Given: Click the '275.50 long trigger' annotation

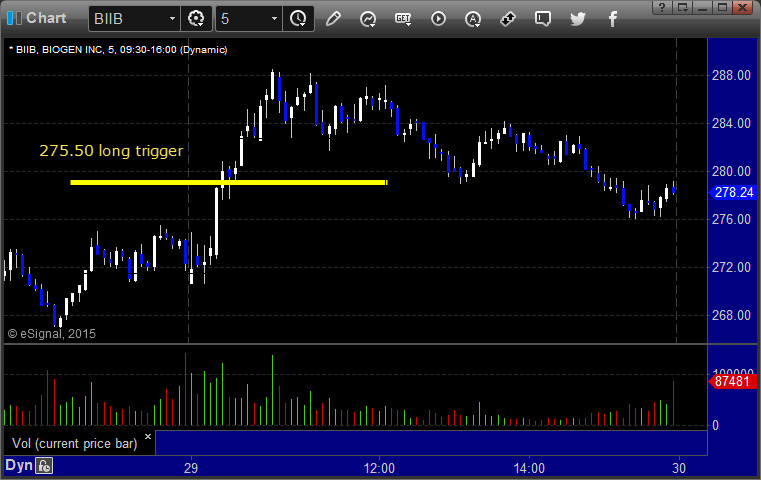Looking at the screenshot, I should [x=111, y=151].
